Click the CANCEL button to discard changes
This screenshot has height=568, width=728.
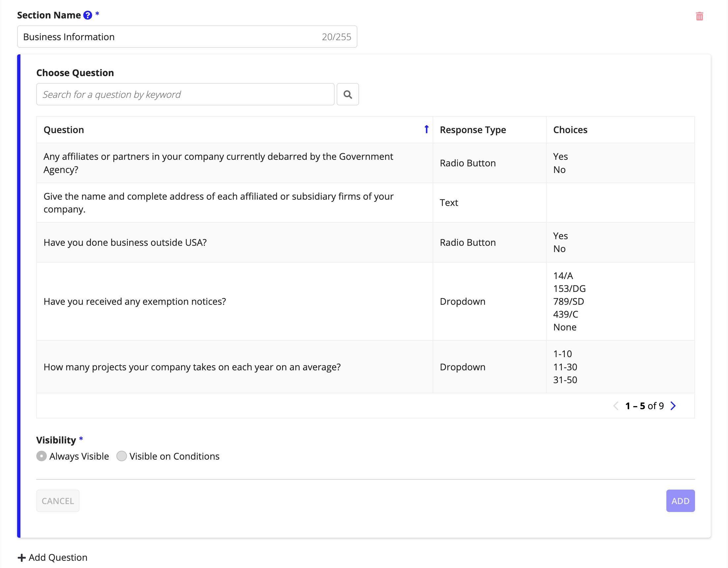57,501
